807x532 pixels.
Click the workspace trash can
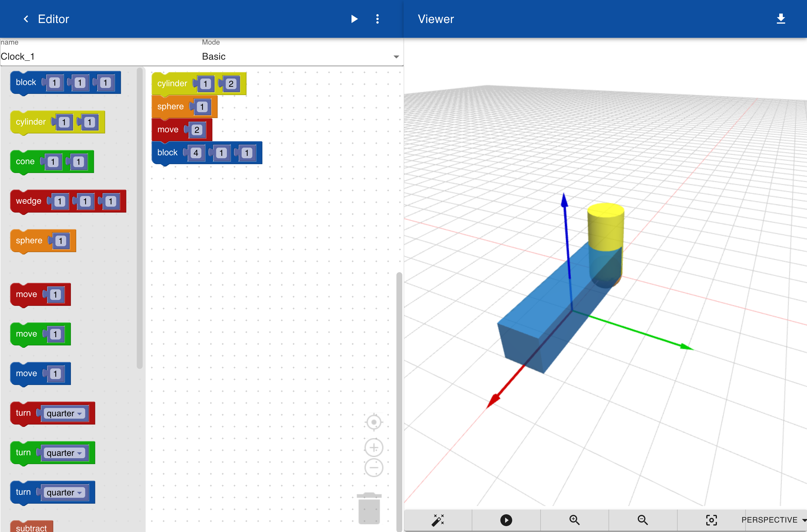click(x=369, y=508)
